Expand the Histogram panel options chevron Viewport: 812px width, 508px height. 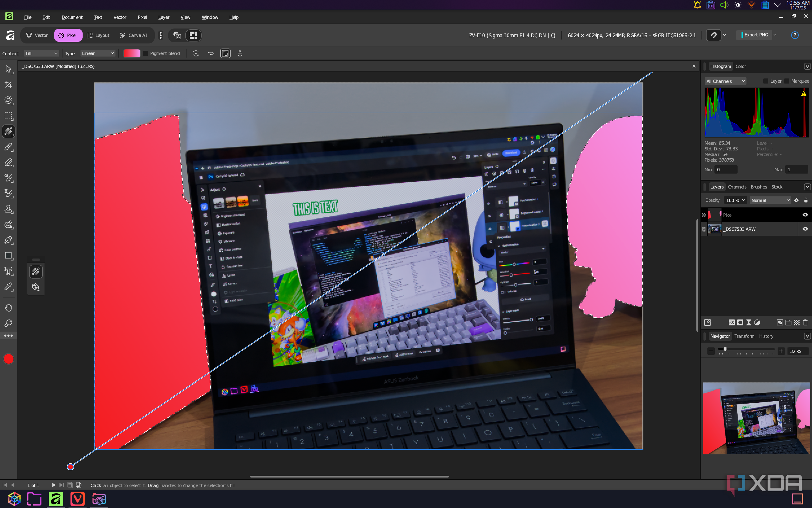pyautogui.click(x=807, y=67)
